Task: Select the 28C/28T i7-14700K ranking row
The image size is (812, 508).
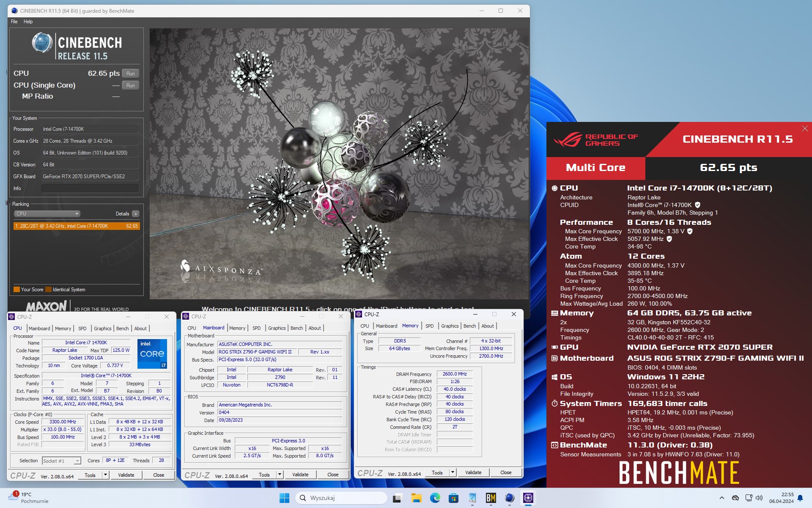Action: point(77,226)
